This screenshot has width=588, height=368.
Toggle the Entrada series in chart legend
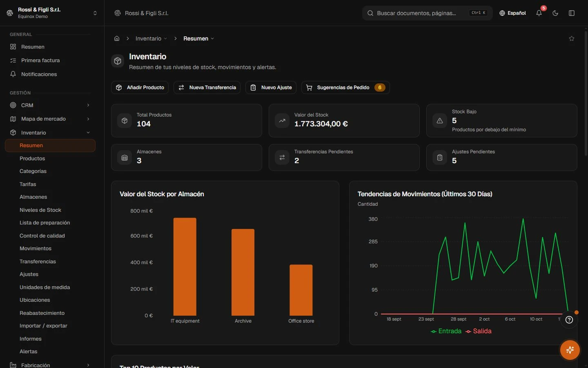pyautogui.click(x=446, y=331)
